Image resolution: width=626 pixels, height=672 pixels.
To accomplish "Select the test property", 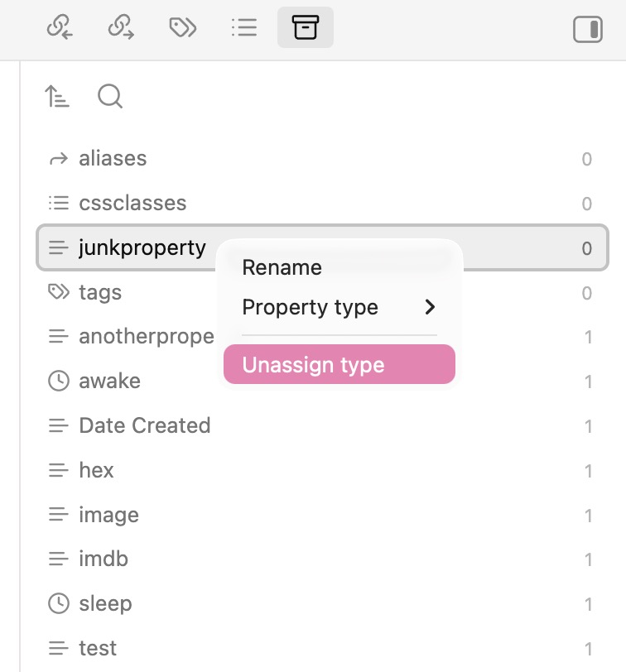I will coord(98,649).
